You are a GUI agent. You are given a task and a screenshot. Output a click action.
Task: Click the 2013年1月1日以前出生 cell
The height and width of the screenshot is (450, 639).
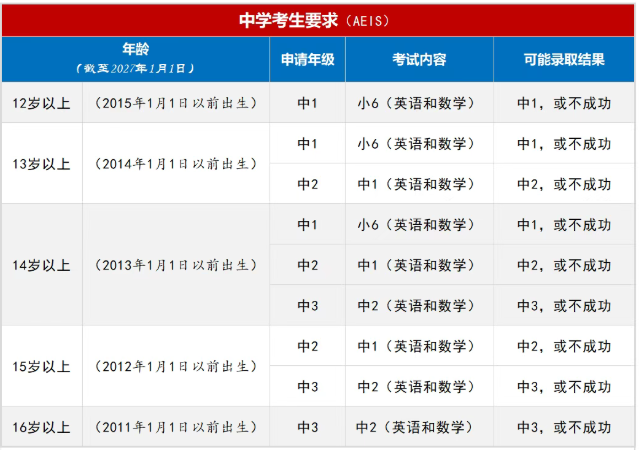(x=176, y=265)
